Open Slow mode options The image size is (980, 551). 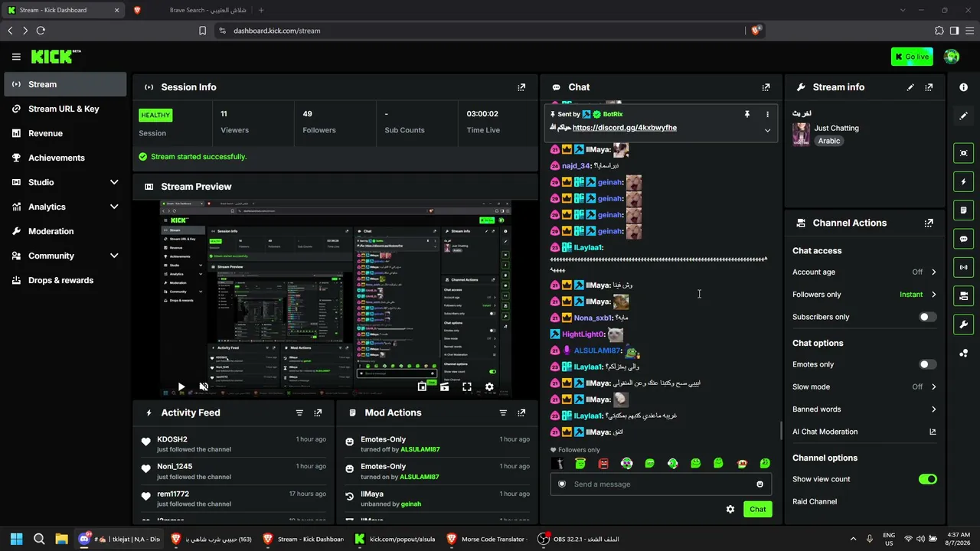click(x=864, y=386)
